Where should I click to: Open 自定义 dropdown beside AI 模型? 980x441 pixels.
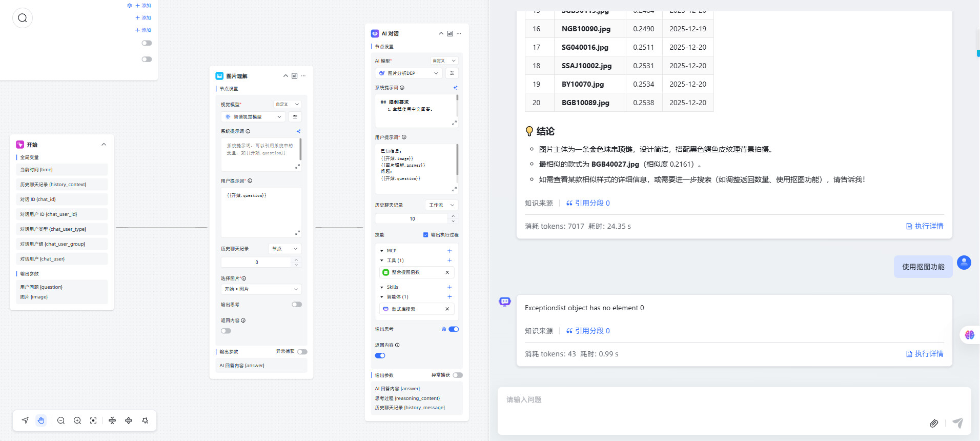(x=444, y=61)
